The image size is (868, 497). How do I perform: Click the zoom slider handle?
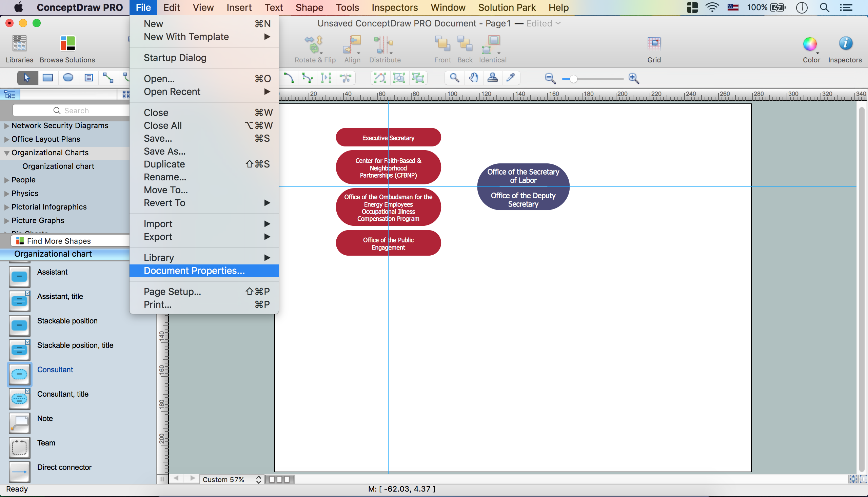click(573, 79)
